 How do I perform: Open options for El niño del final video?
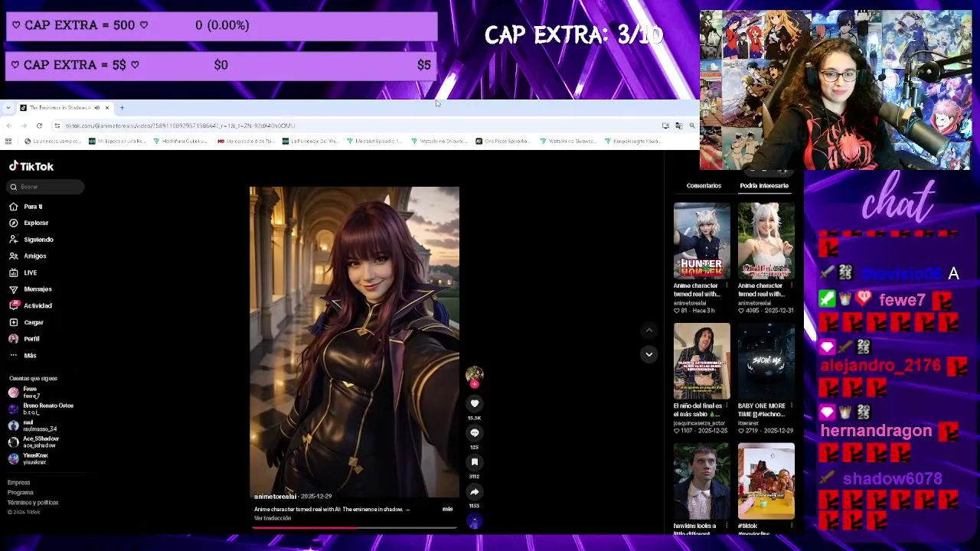coord(727,406)
